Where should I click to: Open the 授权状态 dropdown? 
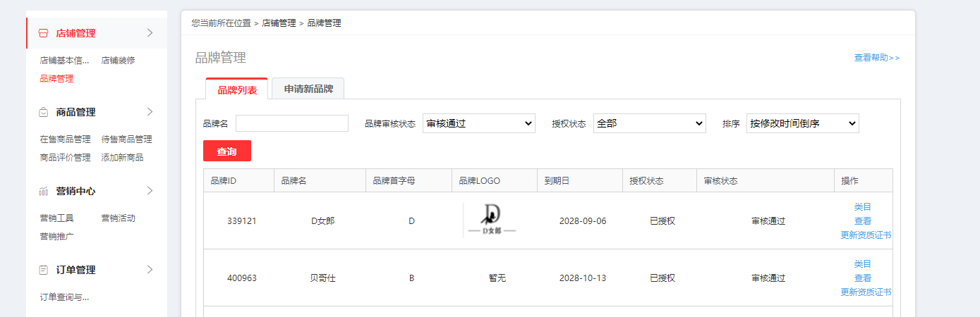pyautogui.click(x=649, y=123)
